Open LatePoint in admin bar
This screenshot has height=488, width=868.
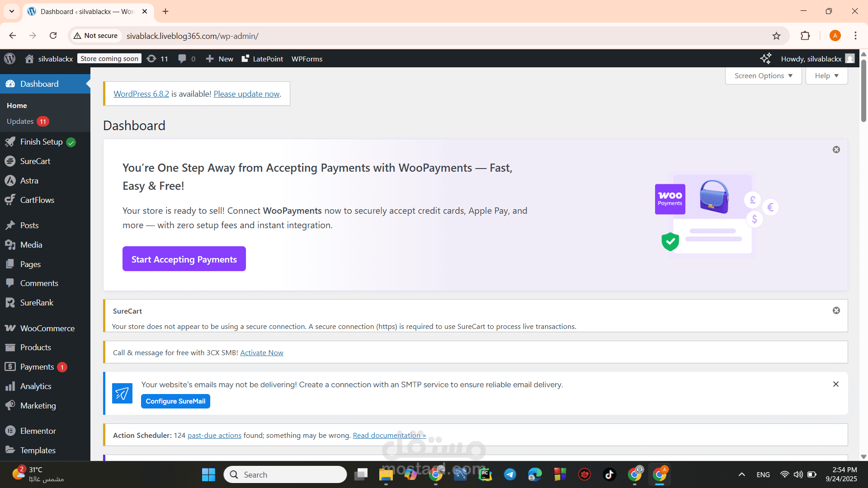click(262, 59)
